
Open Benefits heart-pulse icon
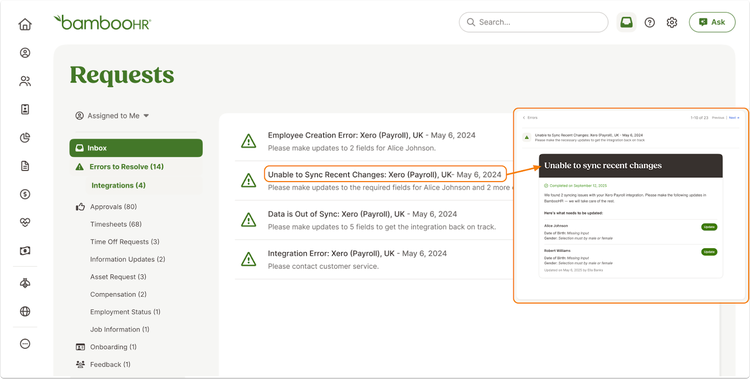point(25,223)
